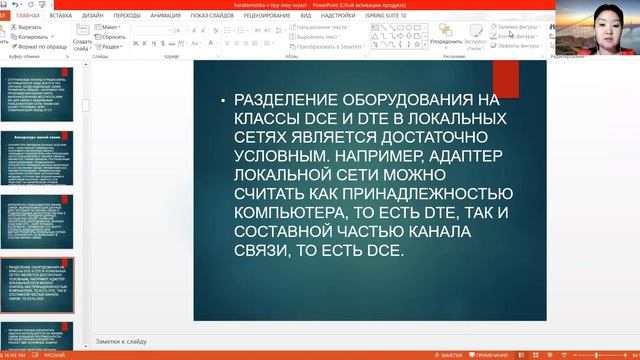
Task: Open the РЕЦЕНЗИРОВАНИЕ tab
Action: point(267,16)
